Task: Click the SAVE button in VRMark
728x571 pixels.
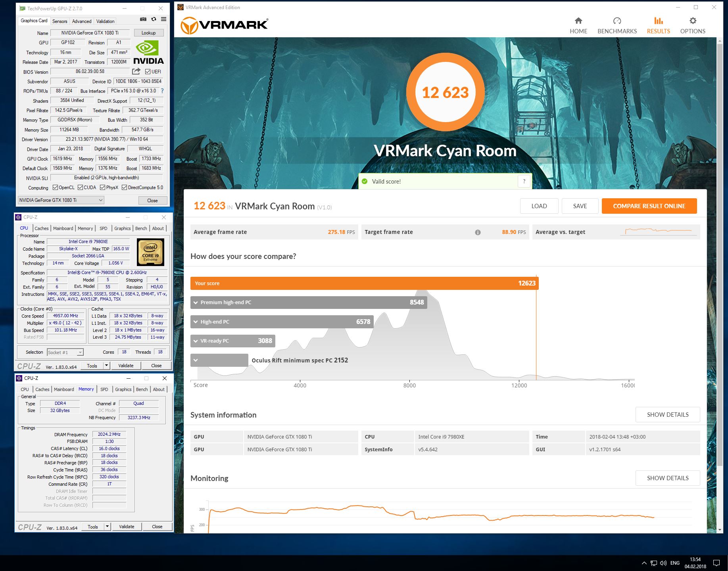Action: (580, 206)
